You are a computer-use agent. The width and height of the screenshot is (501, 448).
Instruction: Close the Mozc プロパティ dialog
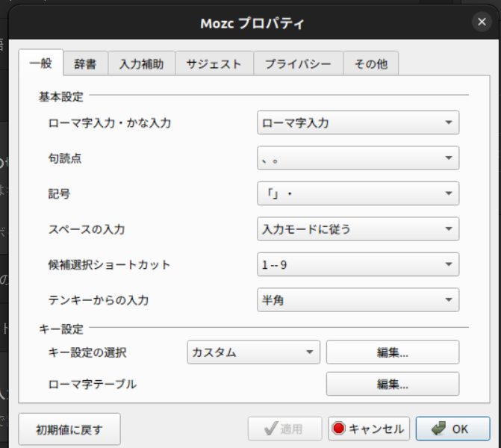(482, 22)
